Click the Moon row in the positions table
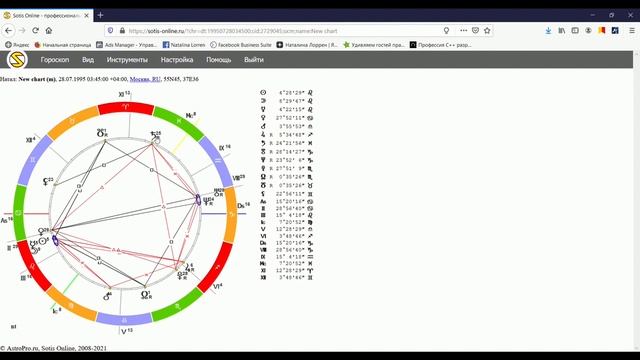The image size is (640, 360). click(287, 101)
